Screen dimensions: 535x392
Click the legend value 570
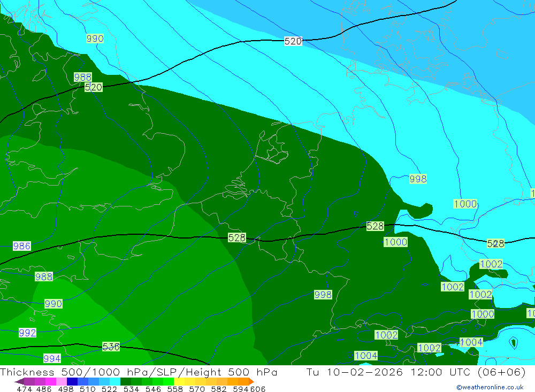point(197,389)
